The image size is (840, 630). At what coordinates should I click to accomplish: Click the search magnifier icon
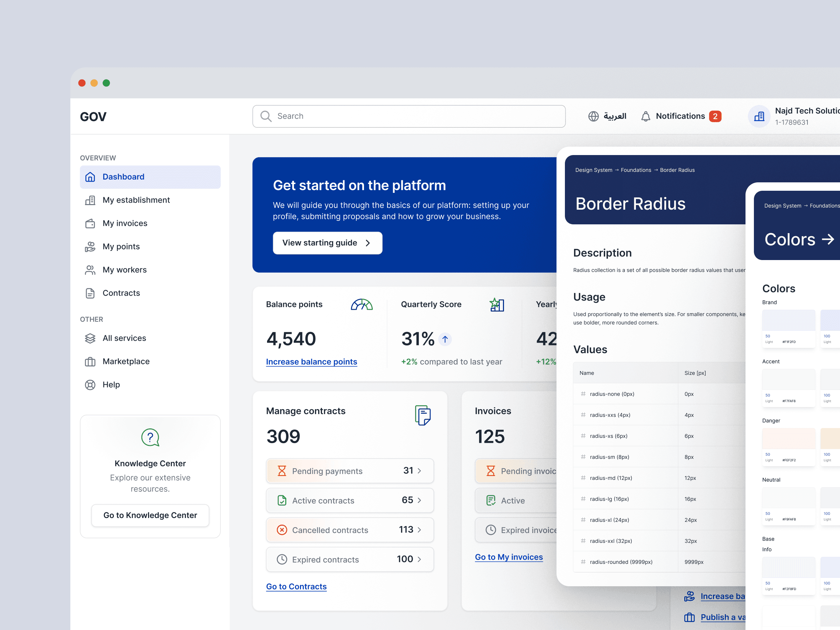[266, 116]
